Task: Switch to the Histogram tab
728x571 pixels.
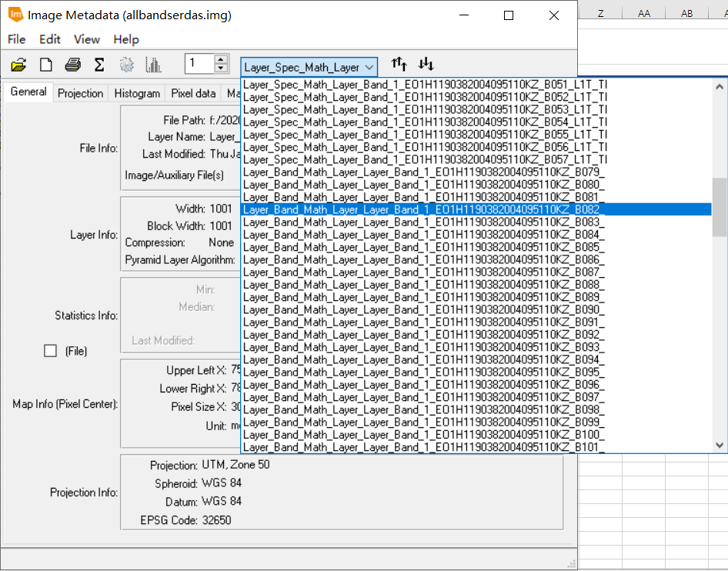Action: point(137,93)
